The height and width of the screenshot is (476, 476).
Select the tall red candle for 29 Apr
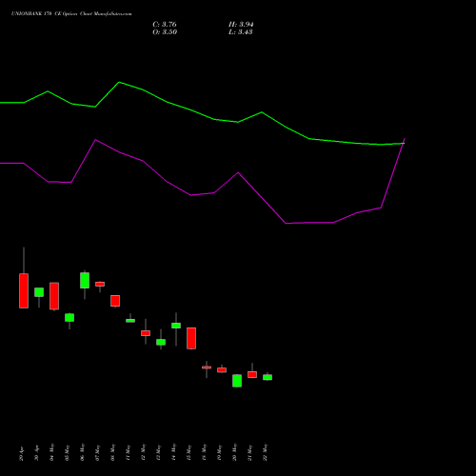(24, 290)
